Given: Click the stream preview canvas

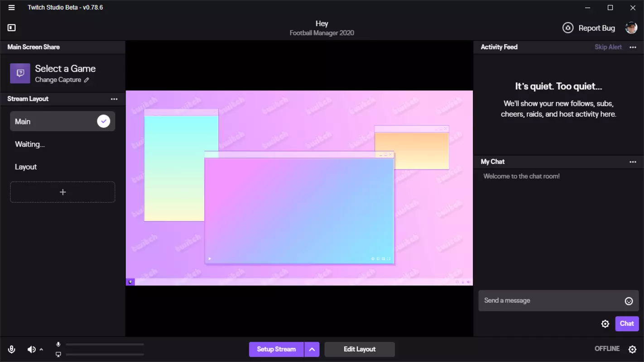Looking at the screenshot, I should pos(299,188).
